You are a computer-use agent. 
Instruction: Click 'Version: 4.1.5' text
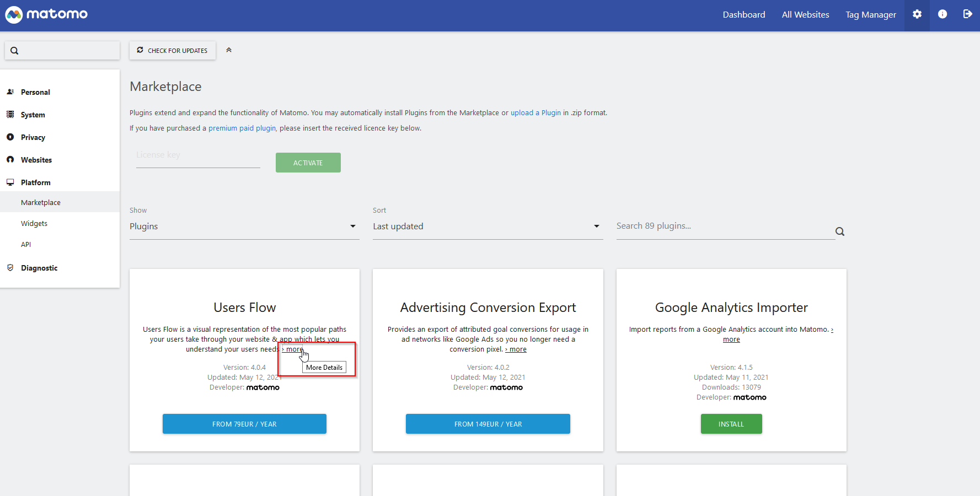point(731,368)
